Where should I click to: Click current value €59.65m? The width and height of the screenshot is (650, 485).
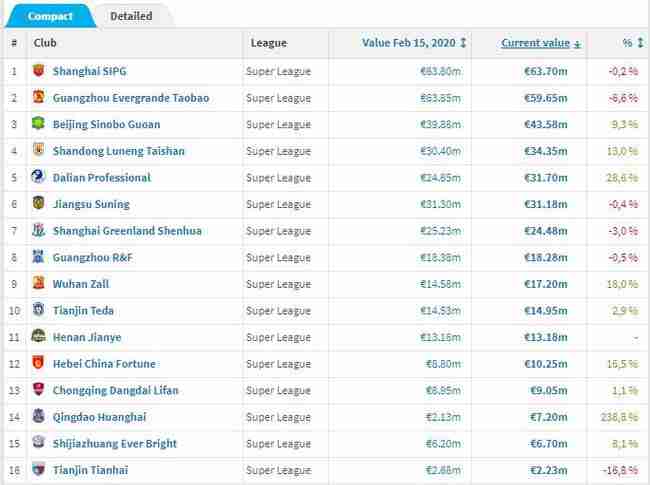[x=546, y=98]
